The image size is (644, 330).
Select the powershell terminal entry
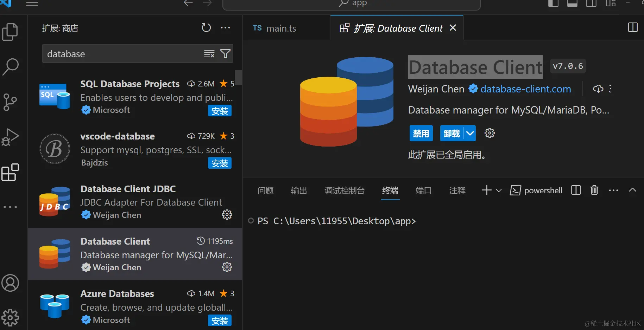pyautogui.click(x=536, y=190)
